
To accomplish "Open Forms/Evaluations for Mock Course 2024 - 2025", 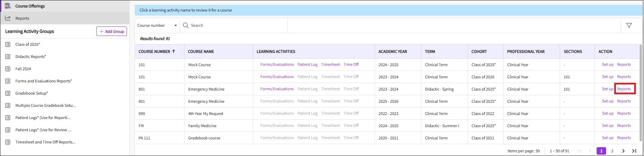I will 277,64.
